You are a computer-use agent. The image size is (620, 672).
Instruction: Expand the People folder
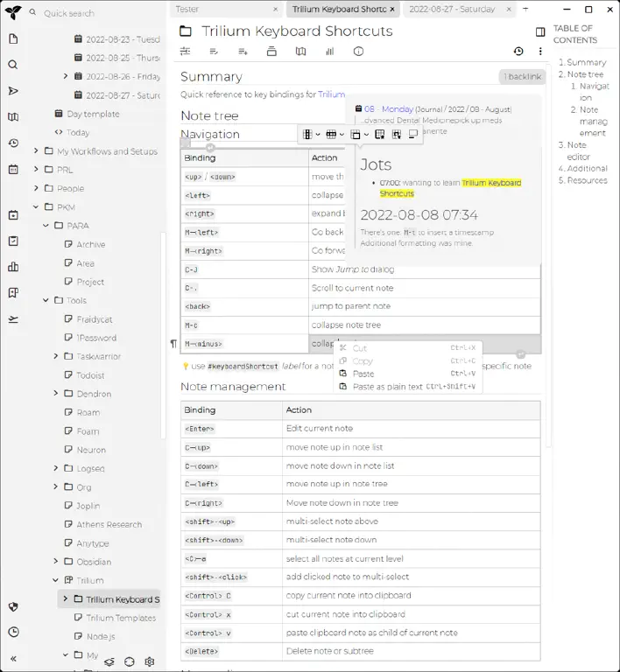click(36, 188)
